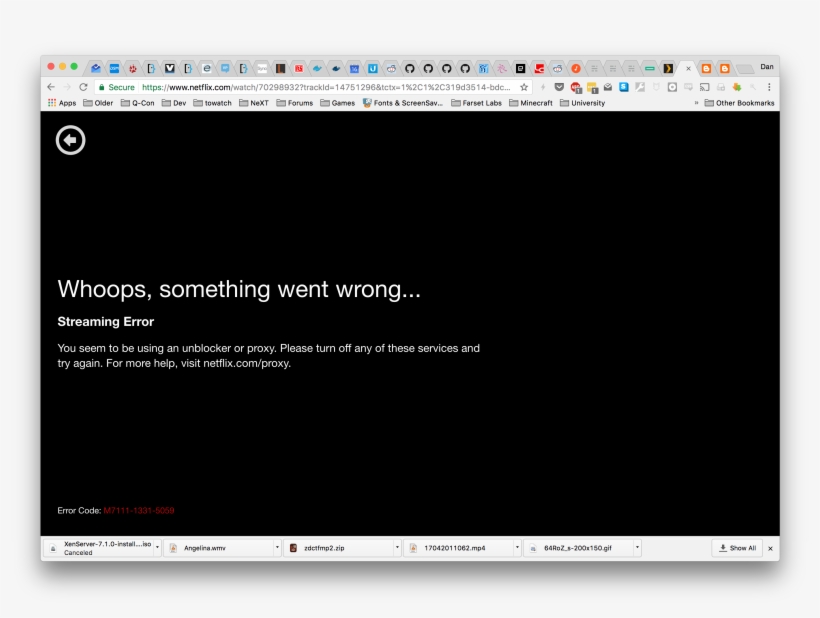Click the Netflix circular back arrow

point(71,140)
